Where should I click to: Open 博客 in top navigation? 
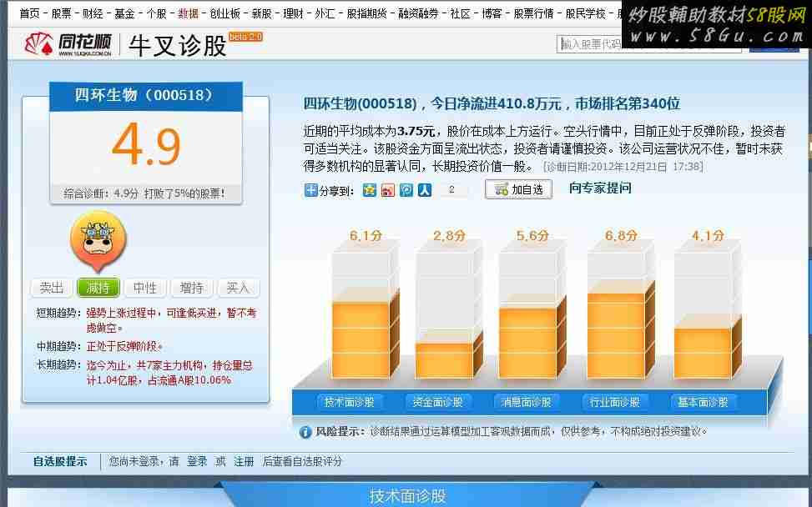click(492, 14)
